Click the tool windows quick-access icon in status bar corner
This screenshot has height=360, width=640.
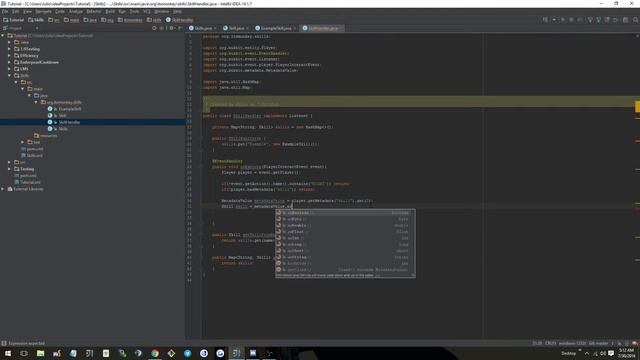4,343
